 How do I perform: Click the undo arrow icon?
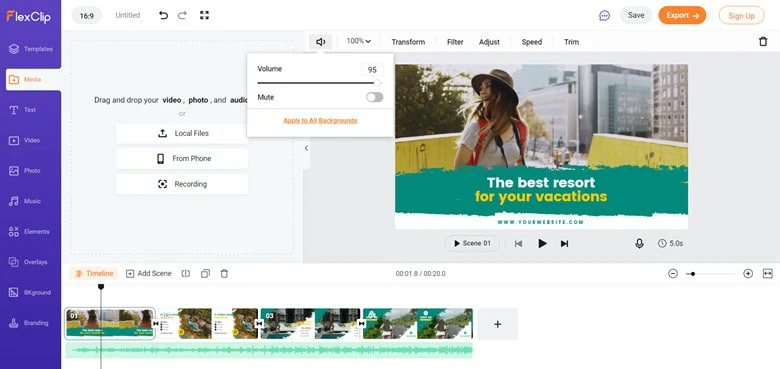tap(163, 15)
